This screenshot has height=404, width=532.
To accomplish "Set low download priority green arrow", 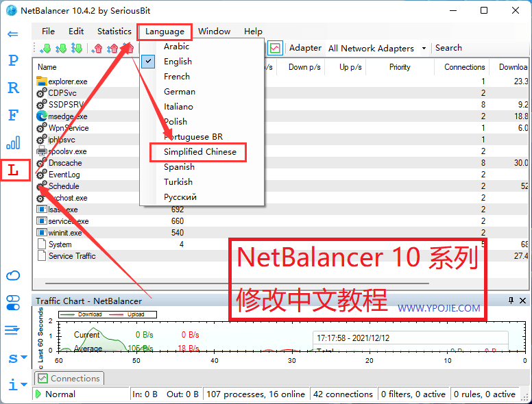I will pyautogui.click(x=45, y=49).
